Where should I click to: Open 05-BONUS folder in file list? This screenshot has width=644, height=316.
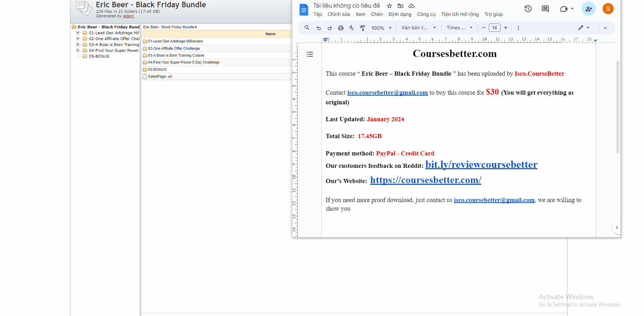click(157, 69)
